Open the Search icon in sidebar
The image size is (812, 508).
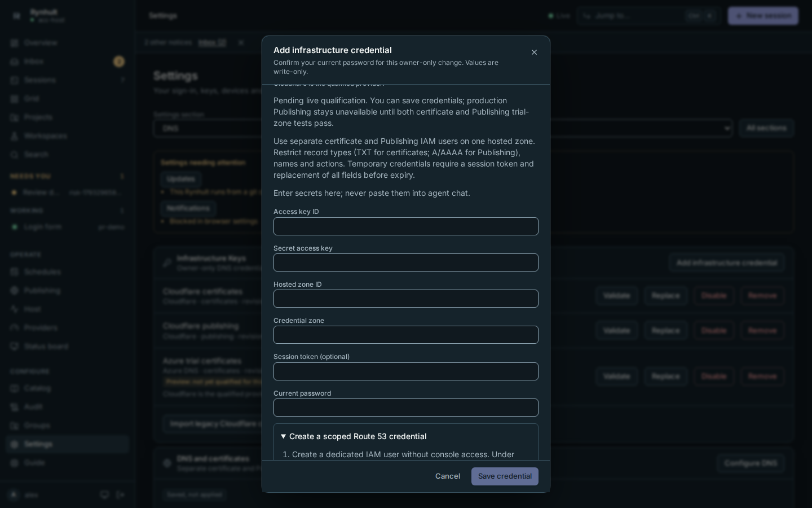[x=15, y=155]
